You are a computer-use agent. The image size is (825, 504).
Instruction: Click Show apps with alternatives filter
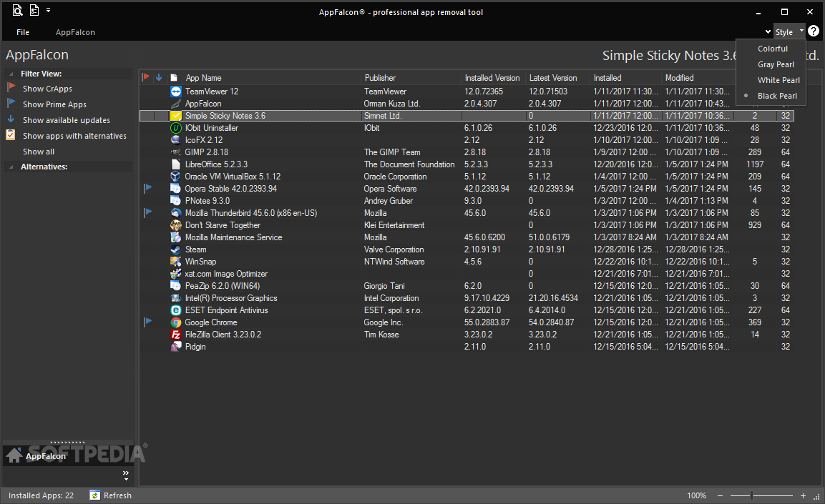74,136
